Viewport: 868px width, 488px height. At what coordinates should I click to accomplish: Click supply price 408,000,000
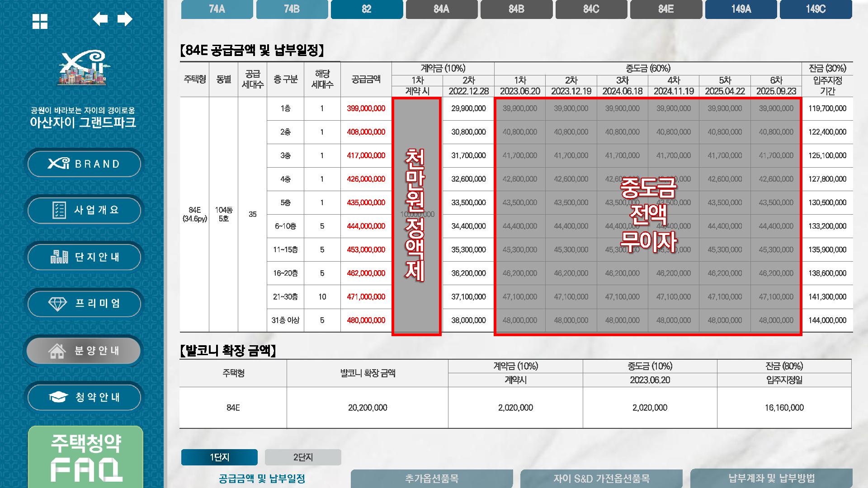[366, 132]
